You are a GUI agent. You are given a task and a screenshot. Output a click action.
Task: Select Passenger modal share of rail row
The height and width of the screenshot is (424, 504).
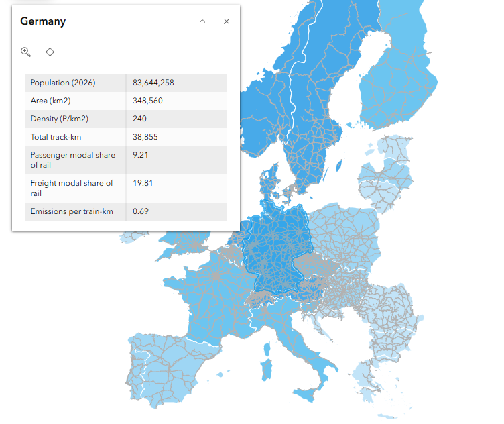click(126, 160)
